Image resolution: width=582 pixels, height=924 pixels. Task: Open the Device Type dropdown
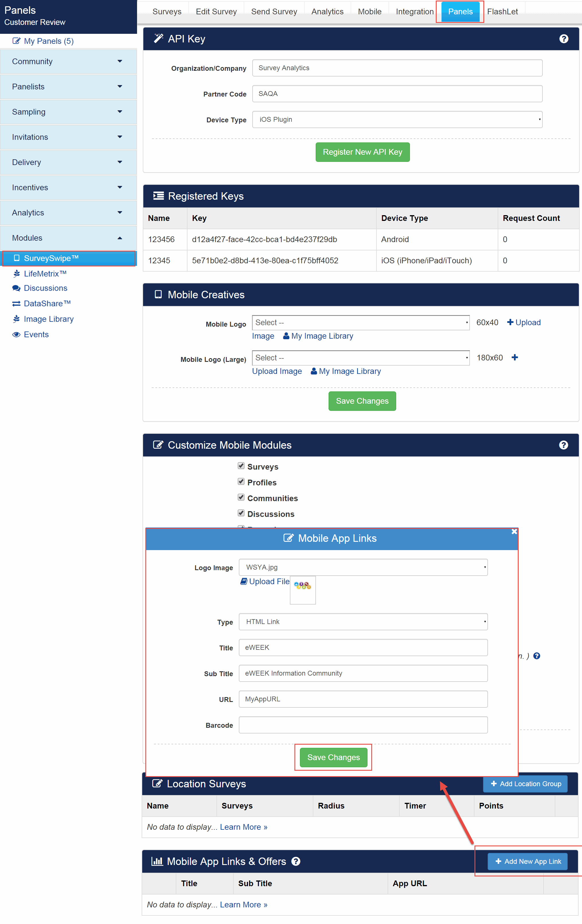(397, 119)
